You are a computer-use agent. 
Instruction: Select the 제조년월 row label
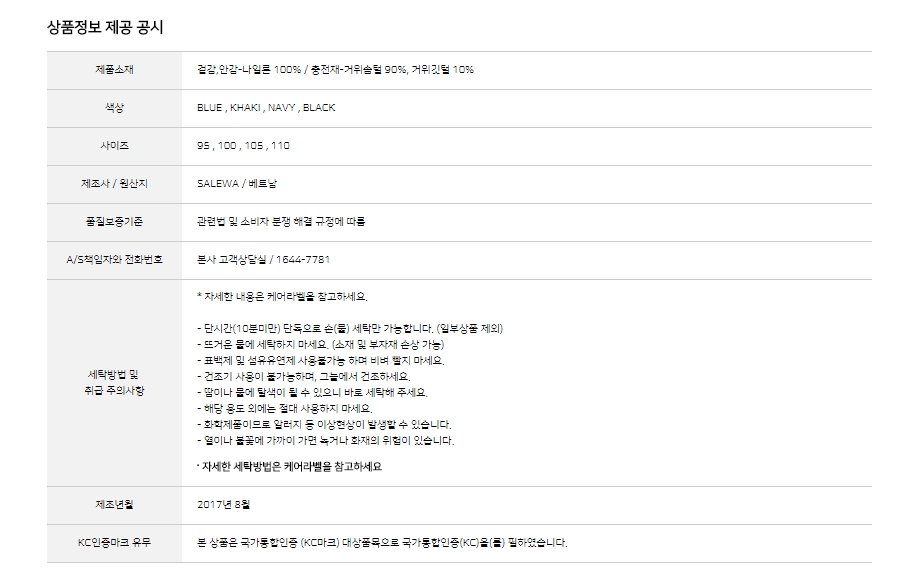click(115, 506)
